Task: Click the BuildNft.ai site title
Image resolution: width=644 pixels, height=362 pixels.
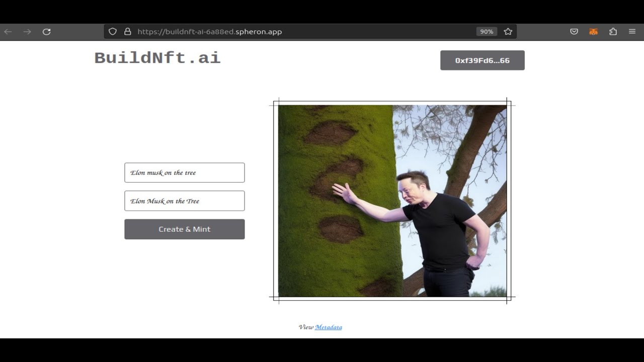Action: (157, 58)
